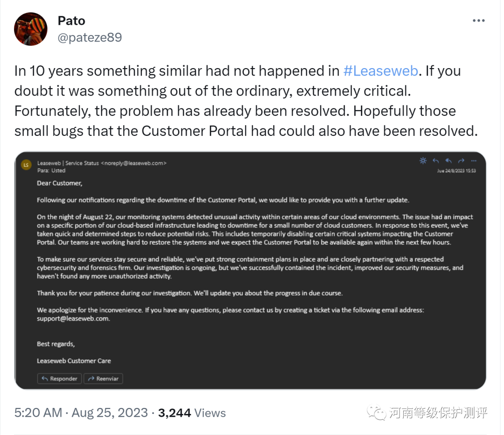Screen dimensions: 504x435
Task: Click Pato's profile avatar picture
Action: coord(31,29)
